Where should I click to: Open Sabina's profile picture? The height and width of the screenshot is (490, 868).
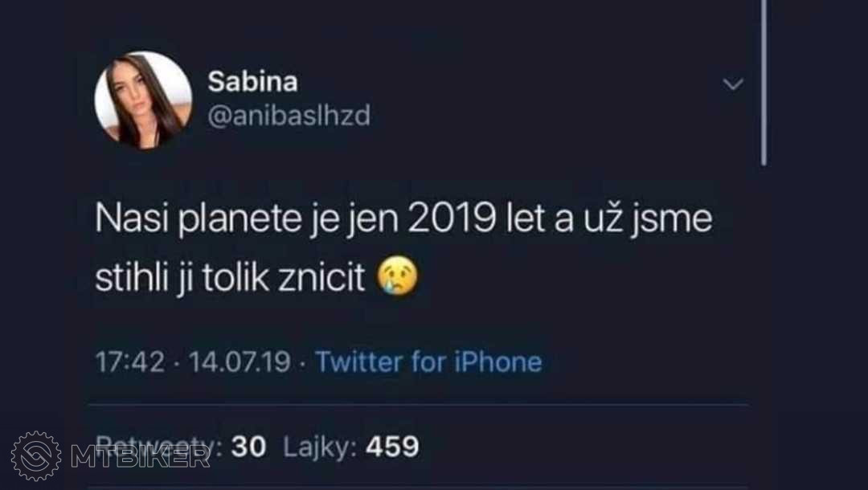point(143,100)
